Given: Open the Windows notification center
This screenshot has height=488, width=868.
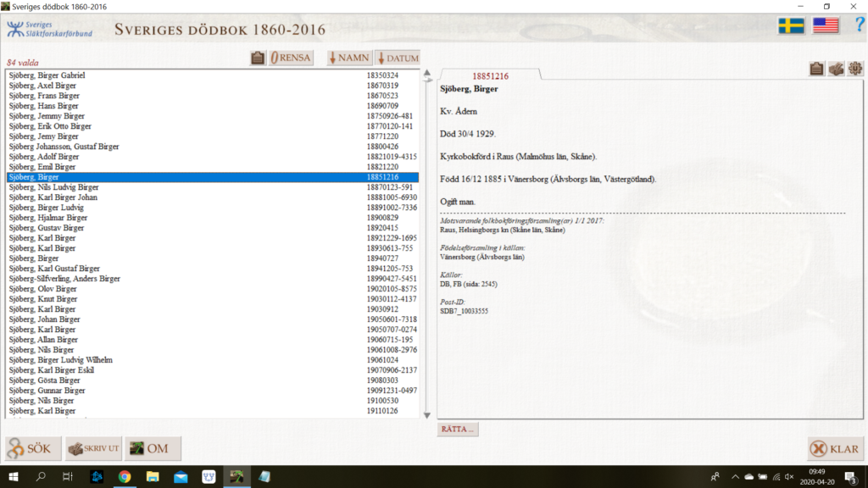Looking at the screenshot, I should (851, 477).
